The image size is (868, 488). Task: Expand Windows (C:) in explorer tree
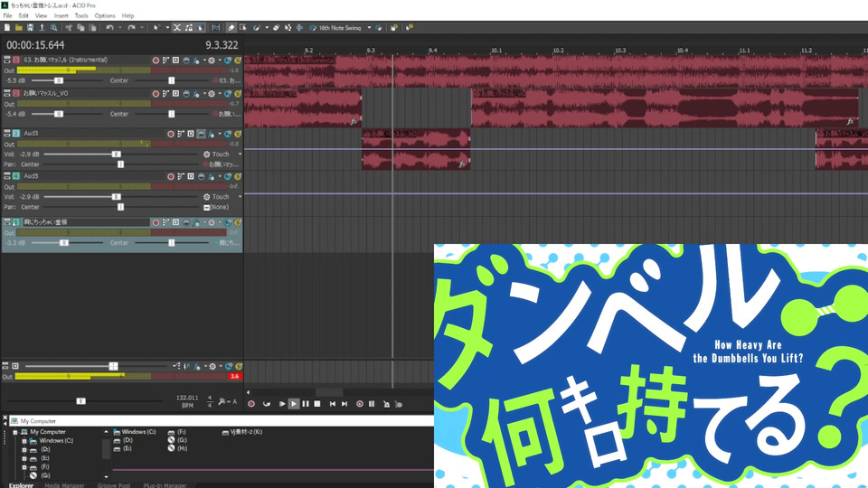pos(24,441)
